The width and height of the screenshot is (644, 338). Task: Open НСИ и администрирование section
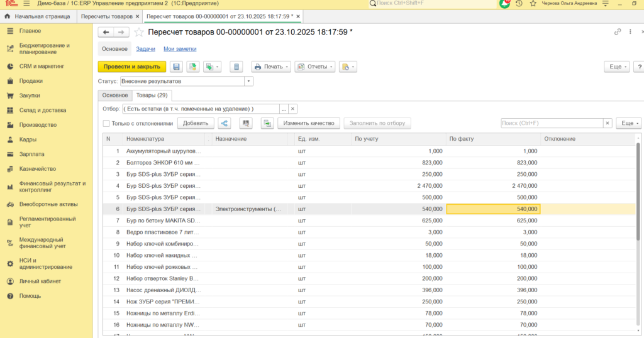click(x=46, y=264)
